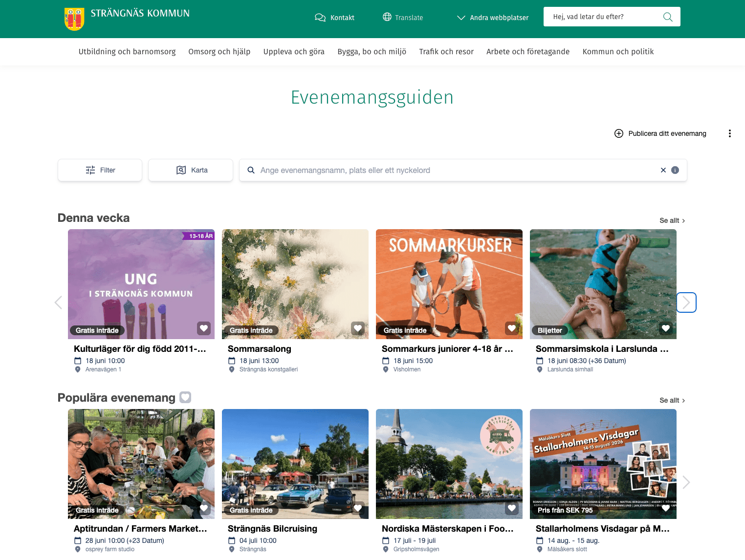Image resolution: width=745 pixels, height=560 pixels.
Task: Open the Filter button
Action: click(x=100, y=170)
